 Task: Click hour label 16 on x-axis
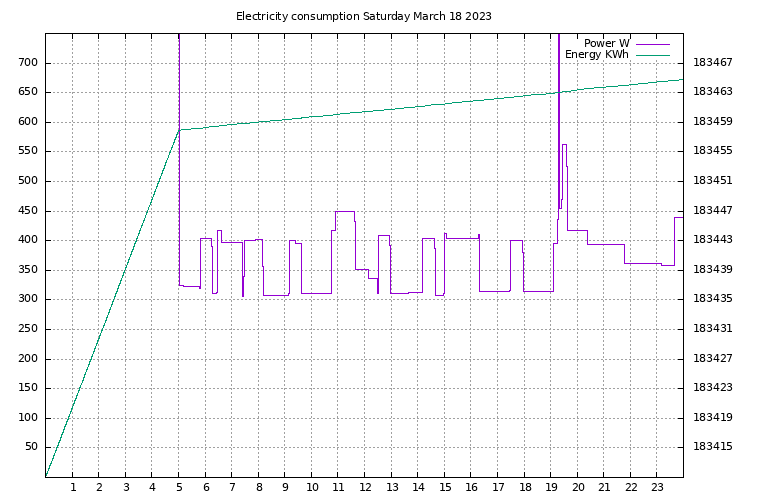point(472,487)
